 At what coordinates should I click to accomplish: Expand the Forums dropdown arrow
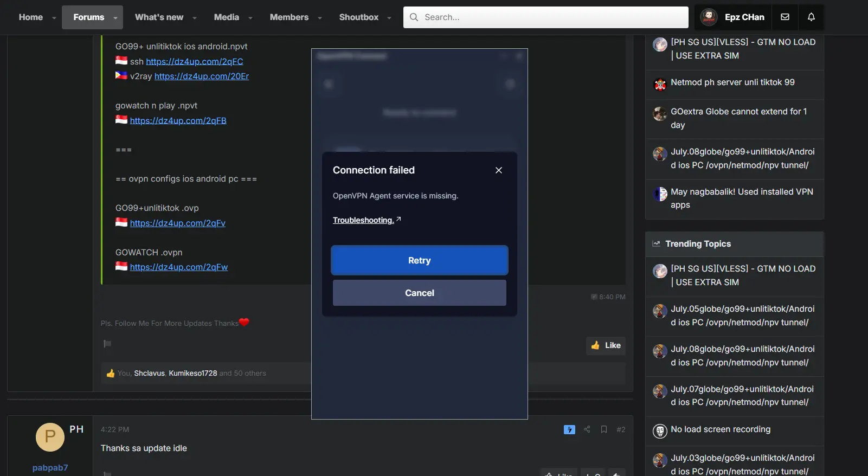[115, 18]
